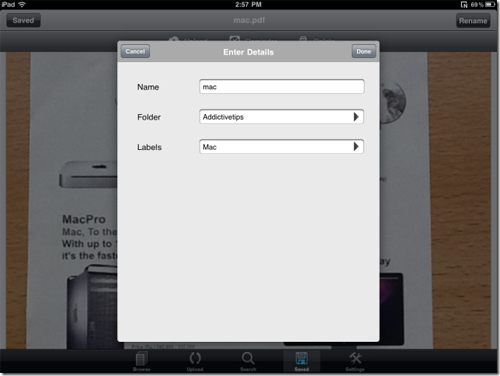Confirm details with the Done button
The image size is (500, 376).
[364, 51]
